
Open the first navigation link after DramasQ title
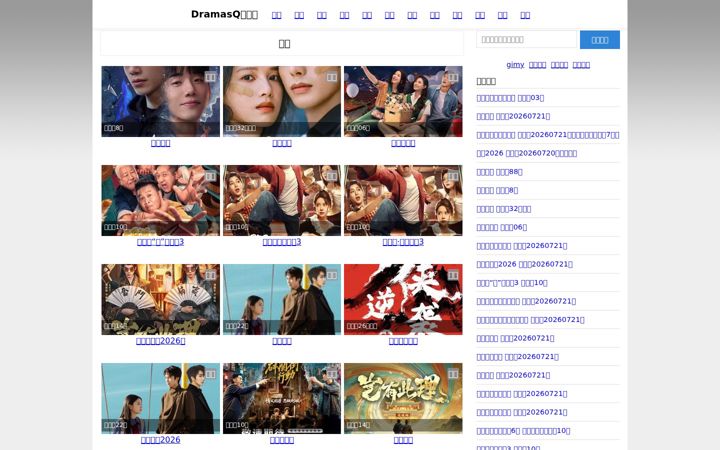pyautogui.click(x=276, y=15)
